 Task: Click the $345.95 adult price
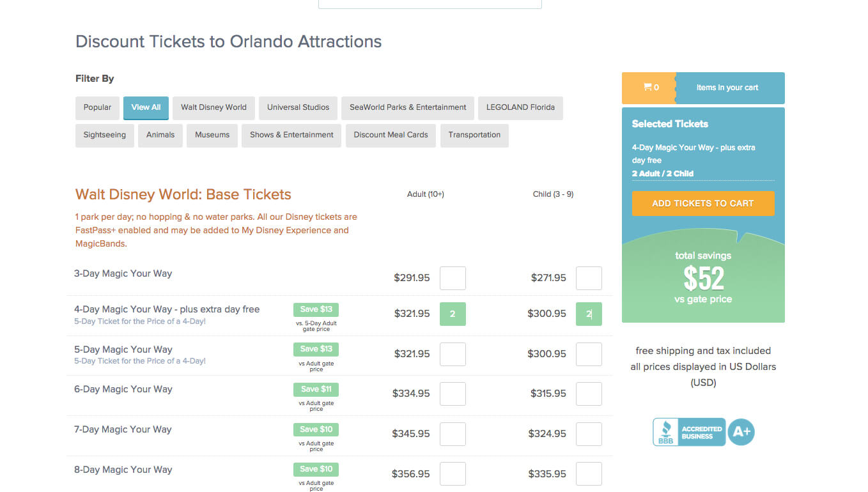click(411, 434)
